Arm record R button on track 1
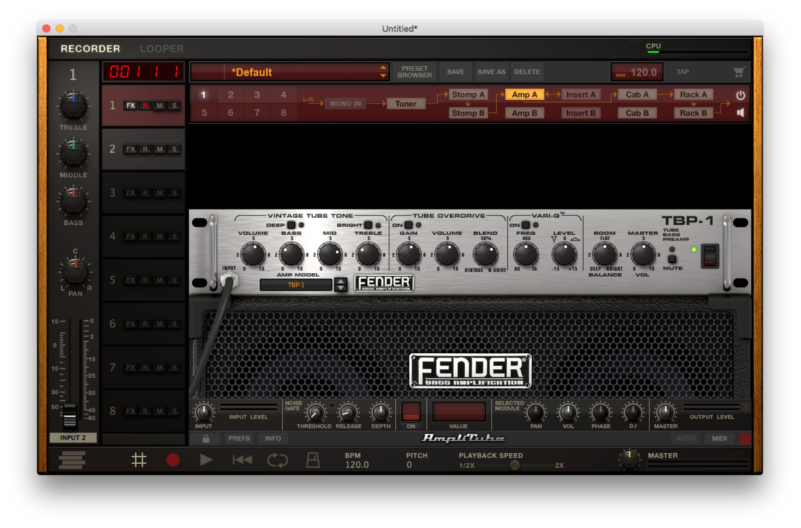Screen dimensions: 801x528 pos(146,106)
